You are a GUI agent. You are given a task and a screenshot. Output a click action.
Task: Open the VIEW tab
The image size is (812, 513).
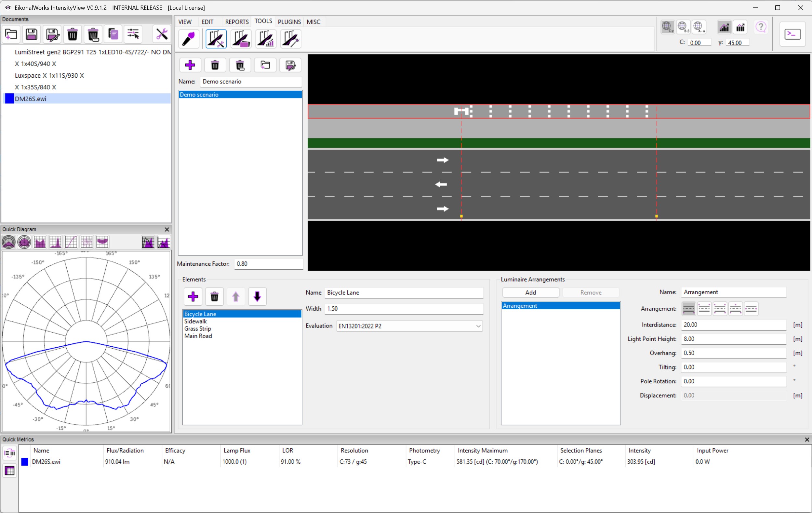[185, 22]
